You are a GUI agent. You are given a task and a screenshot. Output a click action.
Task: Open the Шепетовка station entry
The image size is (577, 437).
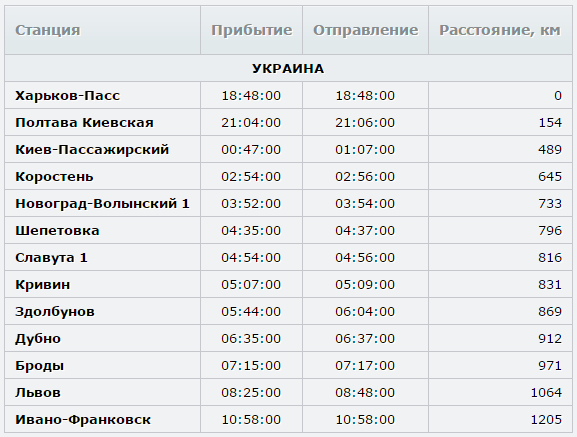click(57, 231)
